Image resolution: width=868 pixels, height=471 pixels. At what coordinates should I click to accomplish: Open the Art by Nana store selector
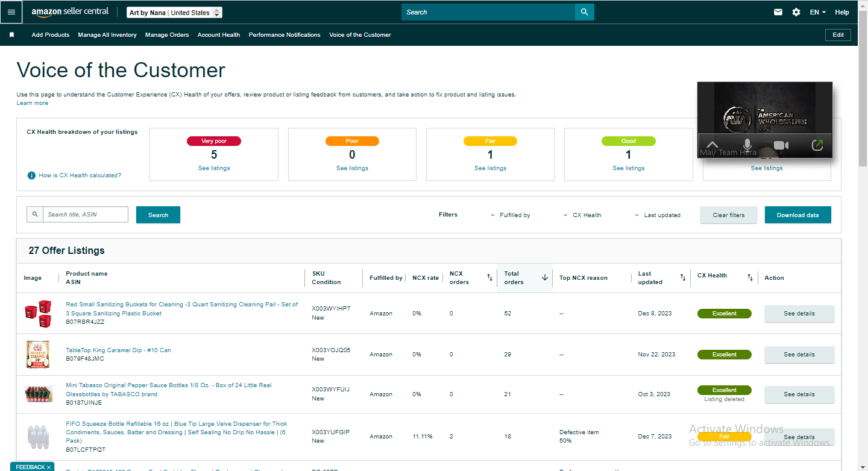[x=175, y=13]
